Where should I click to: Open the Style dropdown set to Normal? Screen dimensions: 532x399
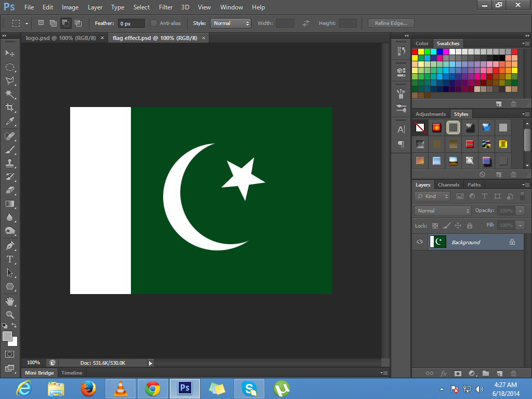[x=231, y=23]
